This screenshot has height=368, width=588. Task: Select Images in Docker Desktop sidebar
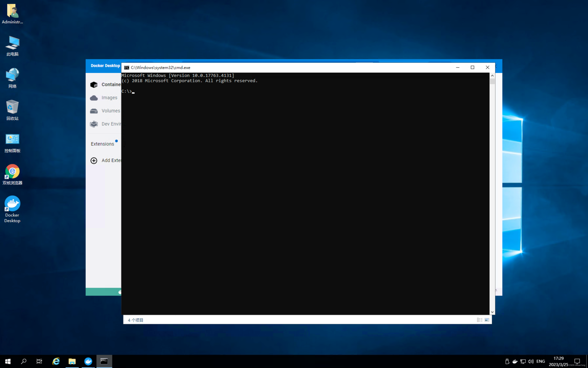(104, 98)
